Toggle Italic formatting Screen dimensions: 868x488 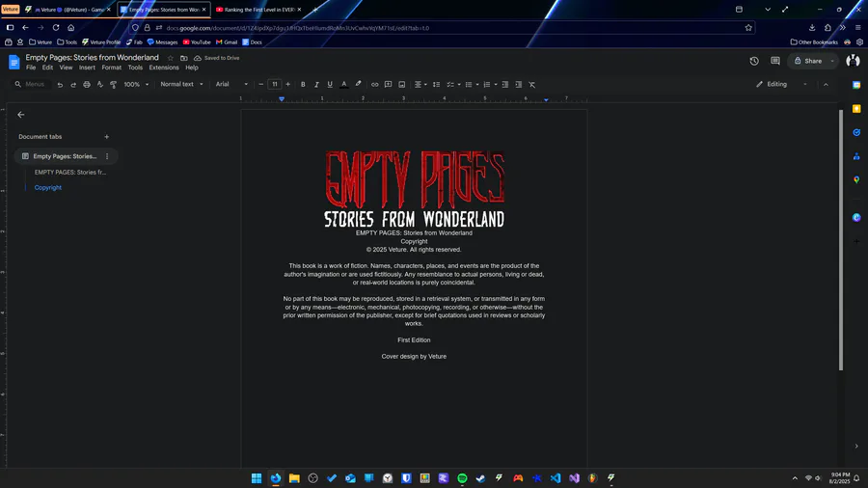click(316, 85)
